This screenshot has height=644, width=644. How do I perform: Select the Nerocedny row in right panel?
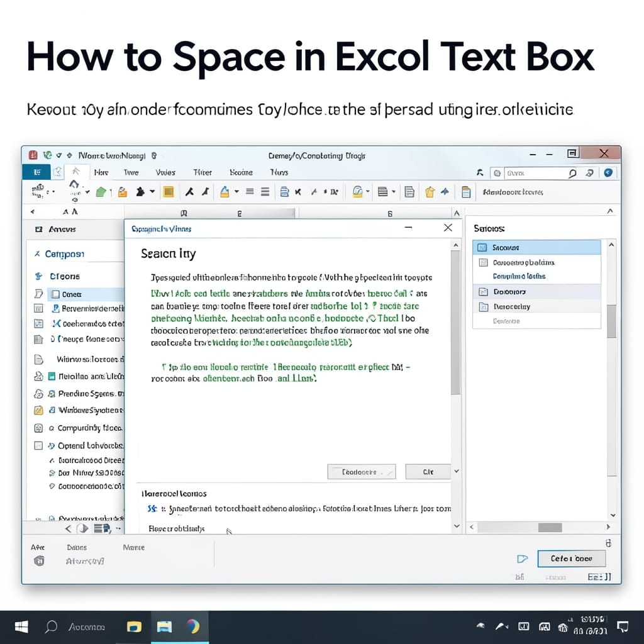point(536,307)
